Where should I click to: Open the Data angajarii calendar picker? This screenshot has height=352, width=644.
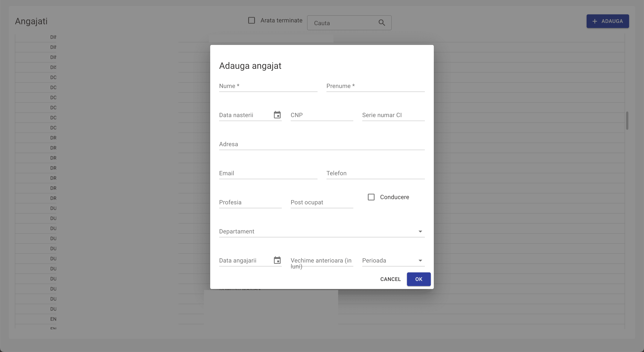click(277, 260)
